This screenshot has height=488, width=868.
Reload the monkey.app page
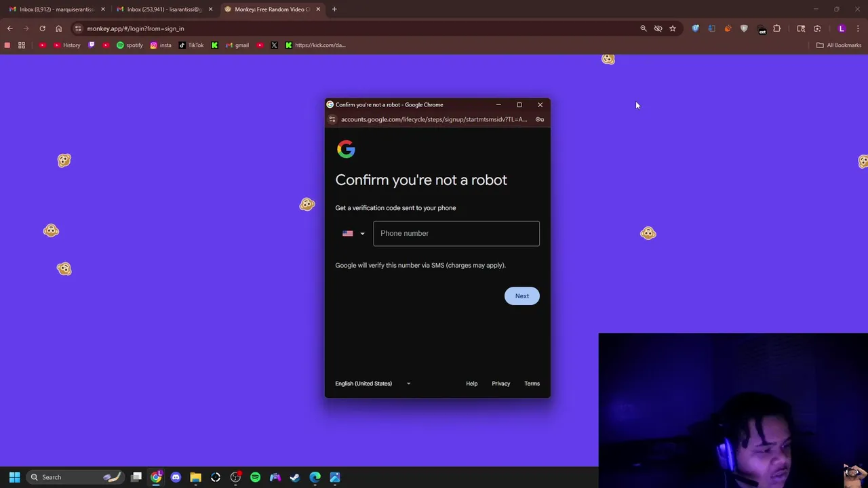[42, 28]
